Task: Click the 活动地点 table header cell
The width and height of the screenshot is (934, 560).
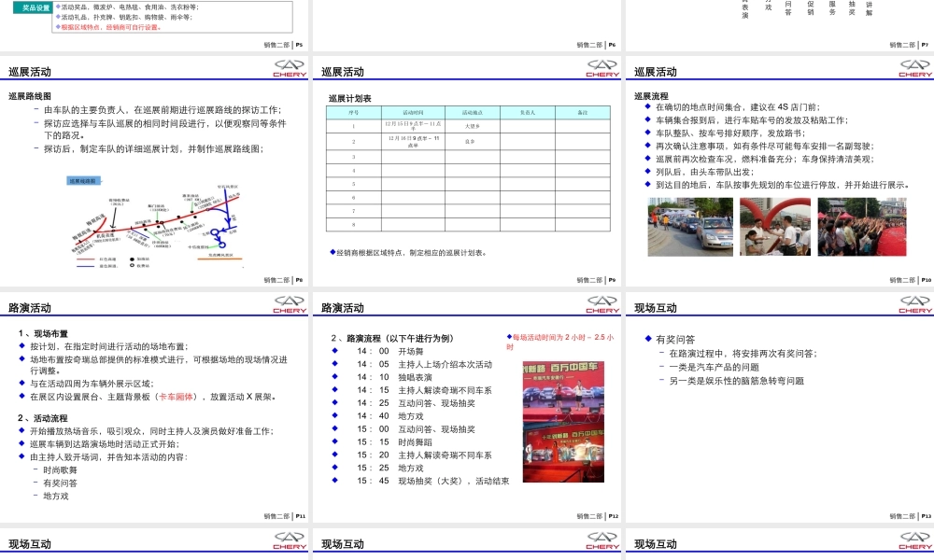Action: coord(473,112)
